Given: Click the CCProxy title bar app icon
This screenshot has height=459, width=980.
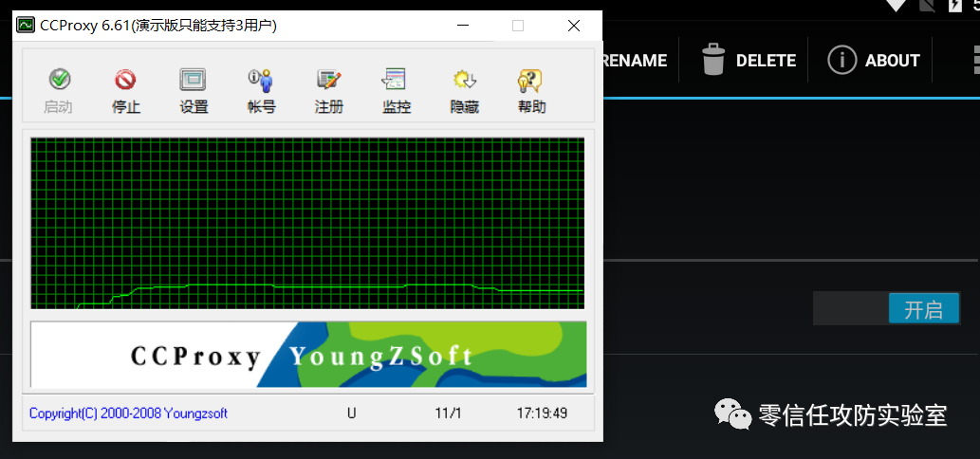Looking at the screenshot, I should [26, 26].
